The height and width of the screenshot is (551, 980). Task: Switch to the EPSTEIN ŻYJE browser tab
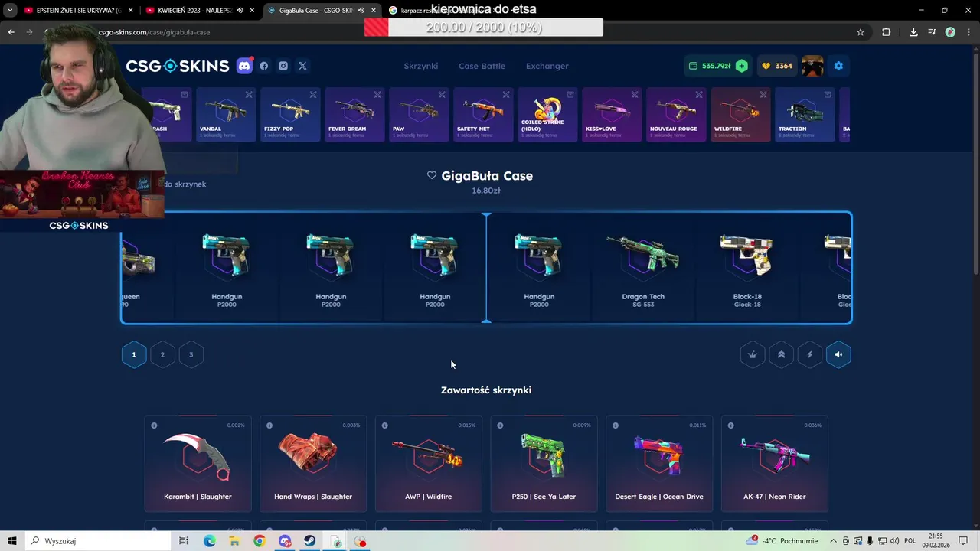pos(79,11)
